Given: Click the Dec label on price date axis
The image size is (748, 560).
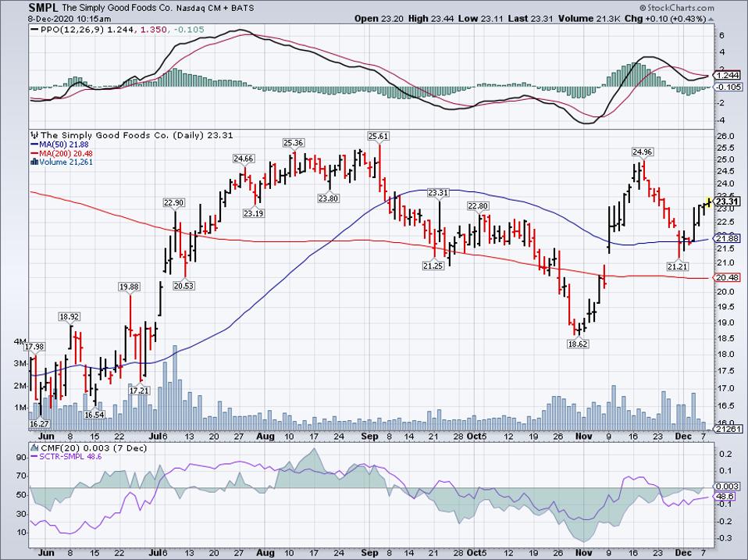Looking at the screenshot, I should [x=684, y=437].
